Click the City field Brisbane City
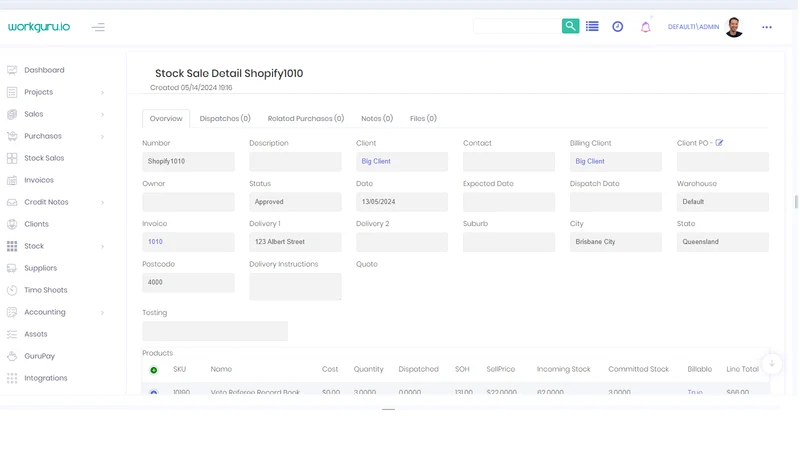Image resolution: width=800 pixels, height=450 pixels. click(x=616, y=242)
